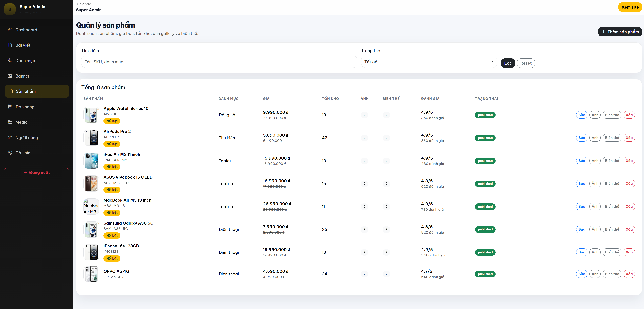Click the product name Samsung Galaxy A36 5G

[x=128, y=223]
